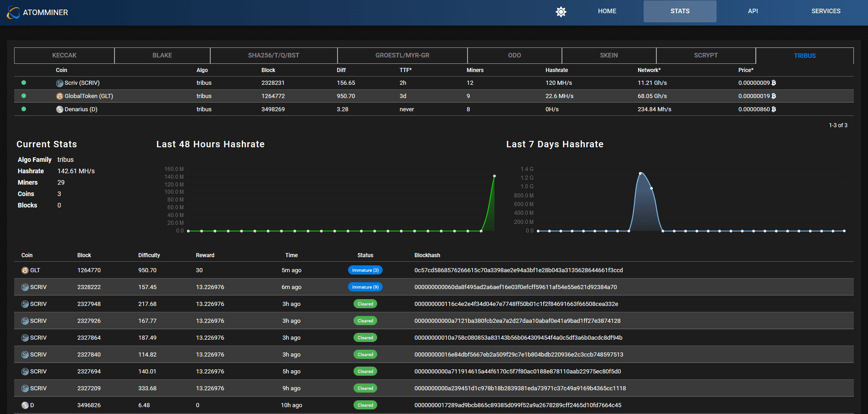Click the bitcoin symbol next to price 0.00000019
Image resolution: width=868 pixels, height=414 pixels.
[774, 96]
